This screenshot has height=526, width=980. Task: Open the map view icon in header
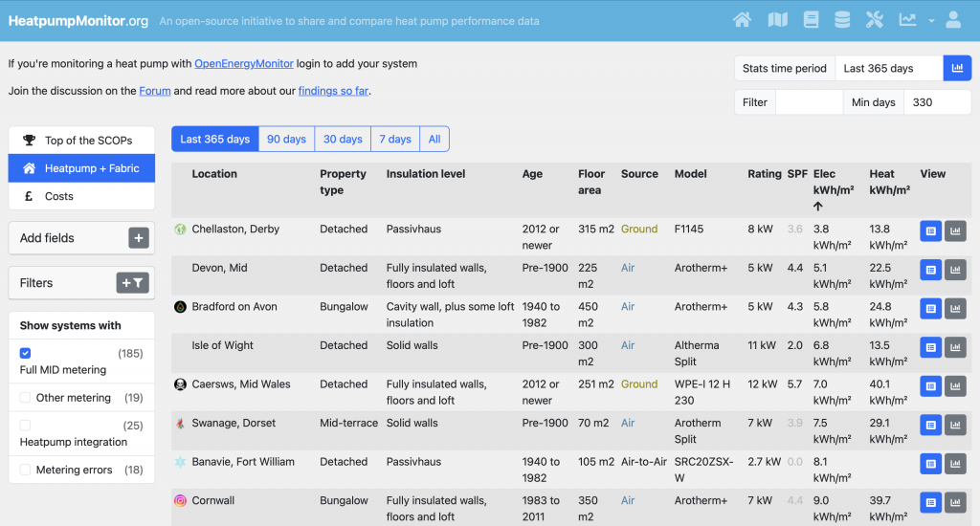pos(778,20)
